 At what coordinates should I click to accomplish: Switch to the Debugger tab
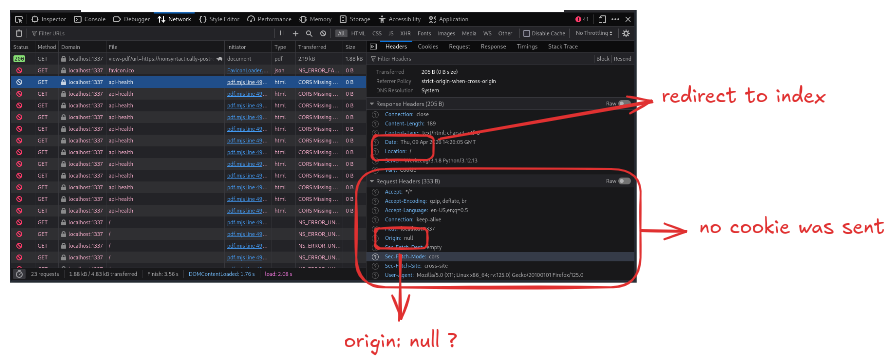[131, 19]
